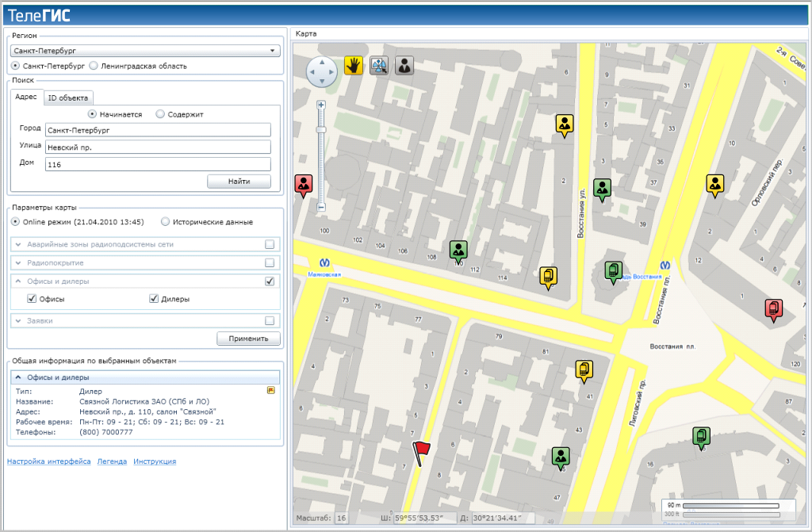Select the Исторические данные radio button
The width and height of the screenshot is (812, 532).
point(166,222)
